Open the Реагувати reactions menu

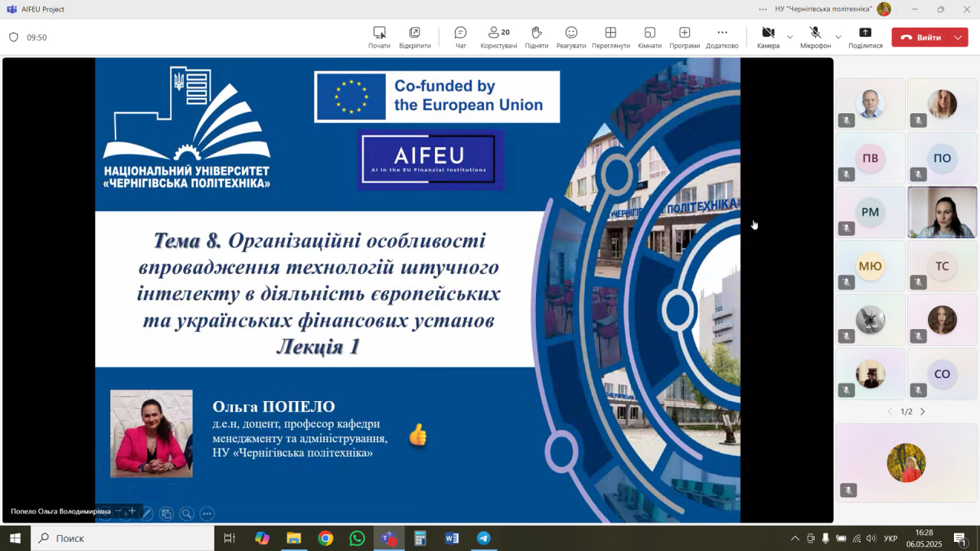coord(571,37)
